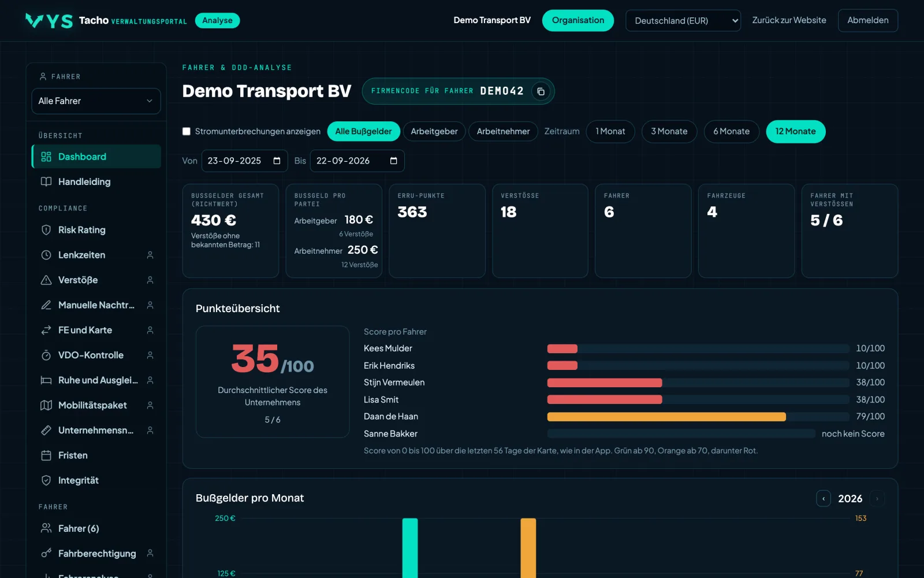Click Abmelden to log out

pos(868,20)
